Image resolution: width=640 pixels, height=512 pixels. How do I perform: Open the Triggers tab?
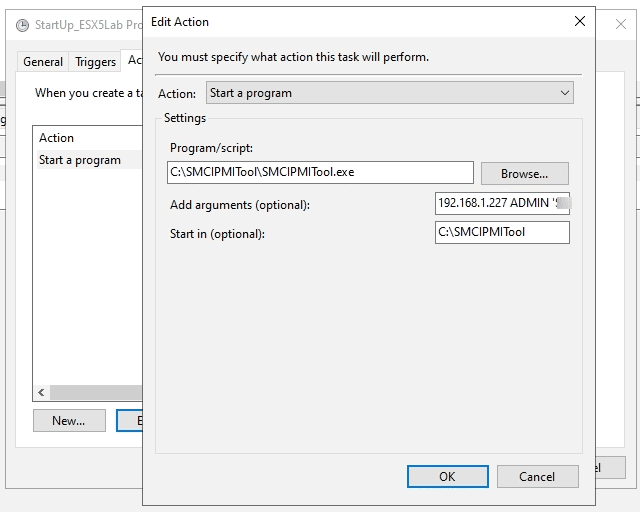(96, 62)
